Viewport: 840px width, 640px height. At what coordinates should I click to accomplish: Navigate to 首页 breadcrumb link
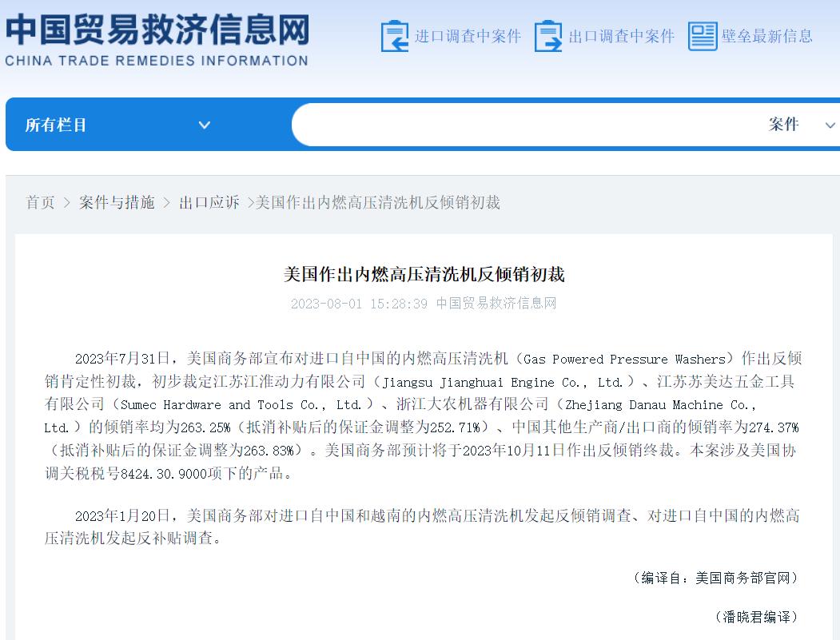41,202
